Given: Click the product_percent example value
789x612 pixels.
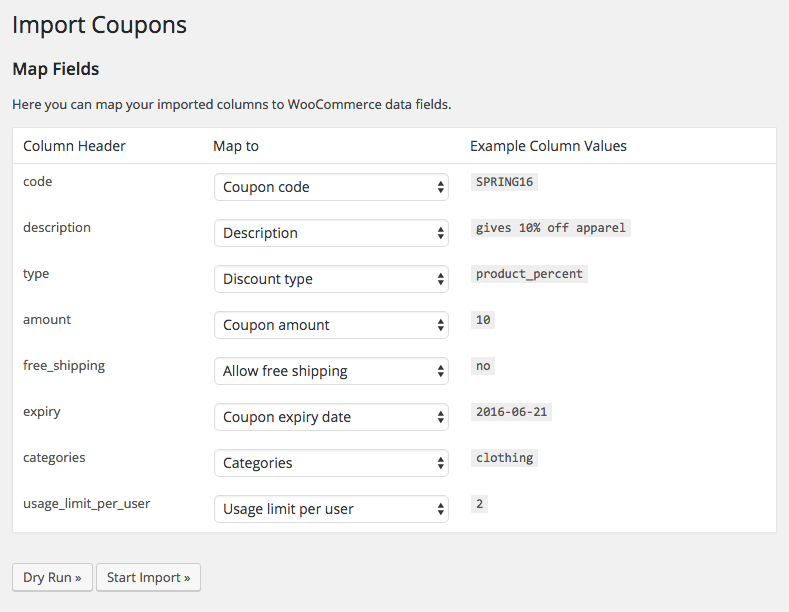Looking at the screenshot, I should (x=529, y=274).
